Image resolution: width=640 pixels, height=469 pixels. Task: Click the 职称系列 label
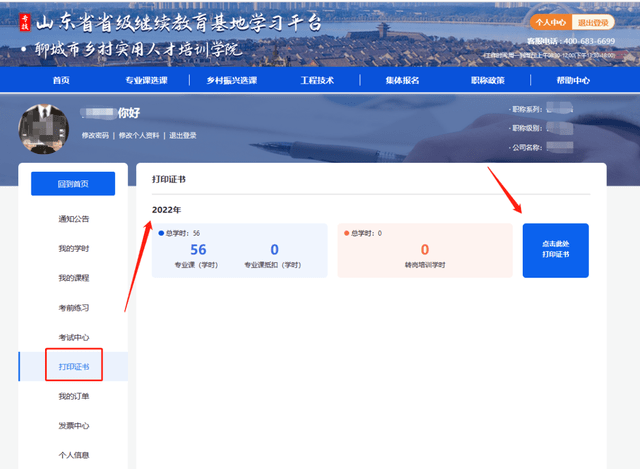pyautogui.click(x=527, y=109)
